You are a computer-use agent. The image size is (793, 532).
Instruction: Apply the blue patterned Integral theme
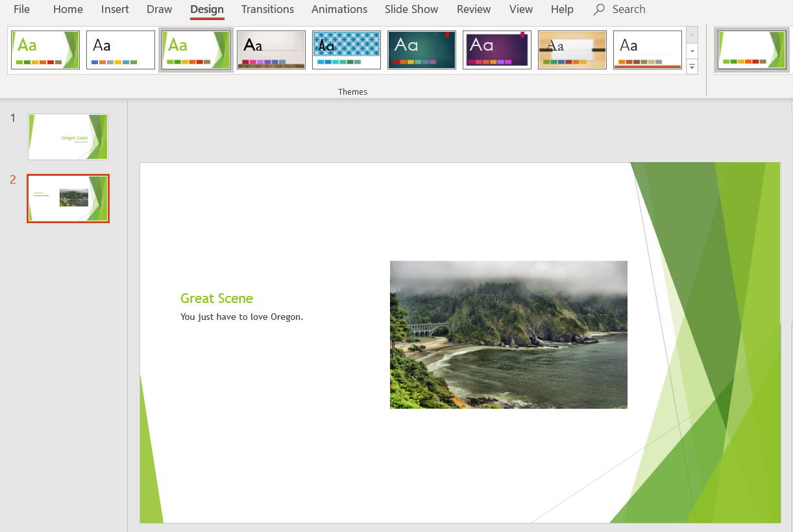click(x=346, y=49)
